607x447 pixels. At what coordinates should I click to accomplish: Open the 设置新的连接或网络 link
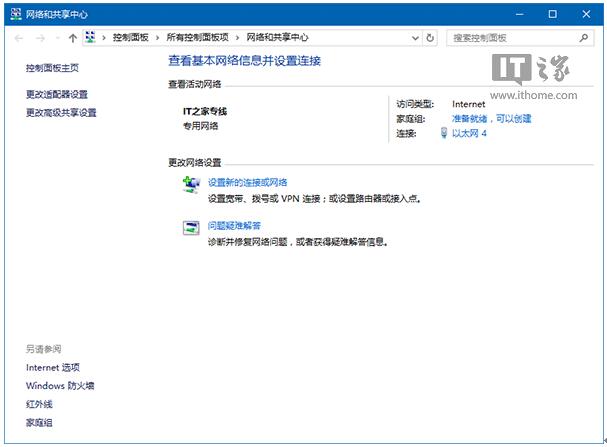click(247, 182)
